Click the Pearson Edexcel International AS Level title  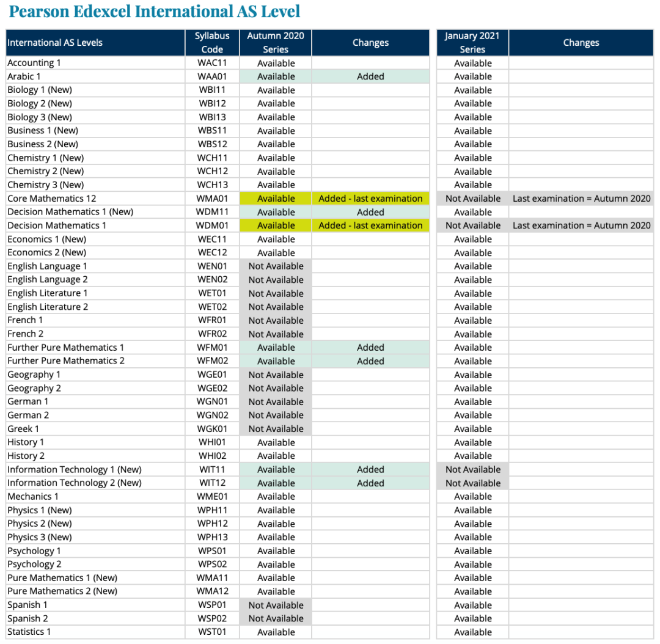coord(155,12)
